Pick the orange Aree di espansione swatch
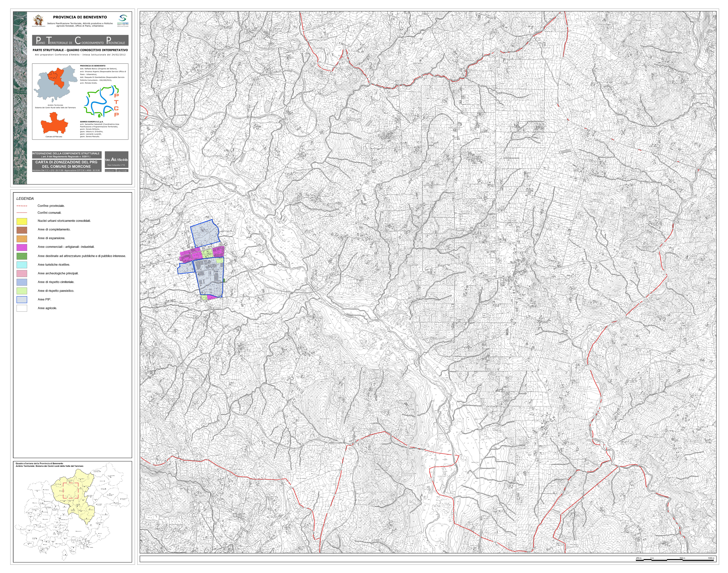 click(x=22, y=239)
